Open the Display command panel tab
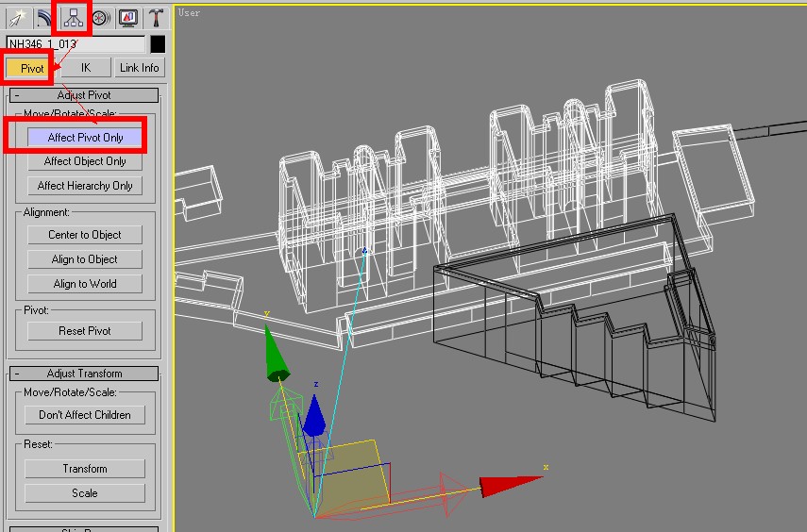The image size is (807, 532). (x=127, y=19)
